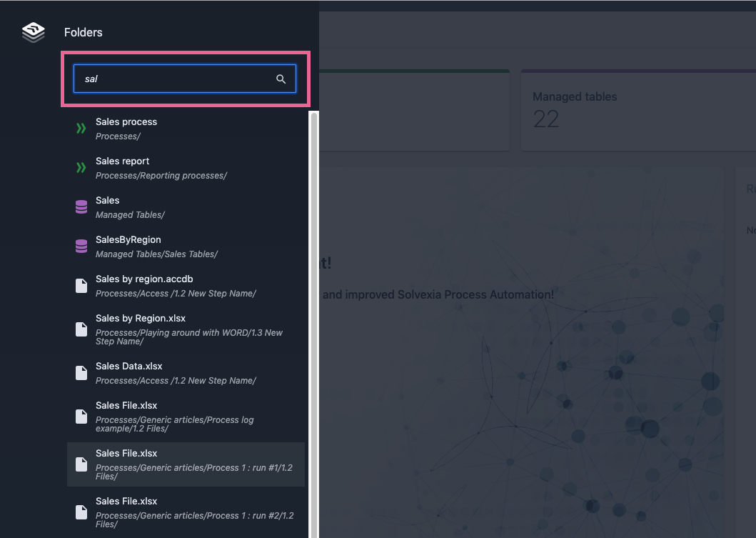Click the green chevrons icon beside Sales process

coord(81,129)
